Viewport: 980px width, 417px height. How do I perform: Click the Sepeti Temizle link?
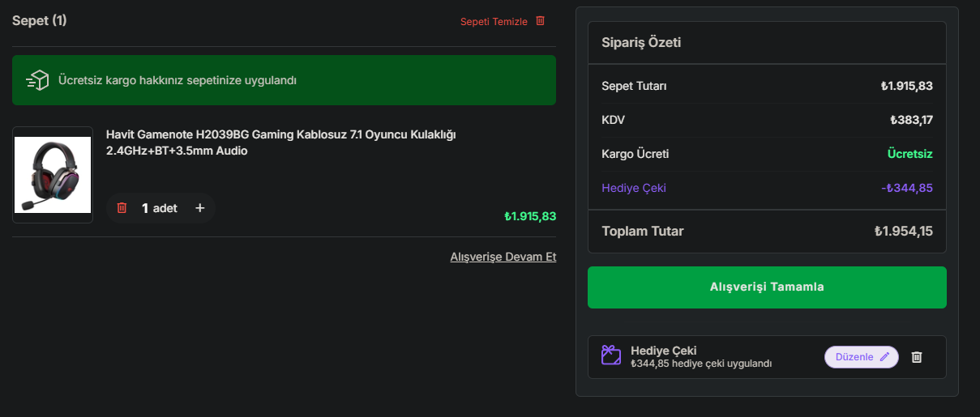tap(494, 22)
